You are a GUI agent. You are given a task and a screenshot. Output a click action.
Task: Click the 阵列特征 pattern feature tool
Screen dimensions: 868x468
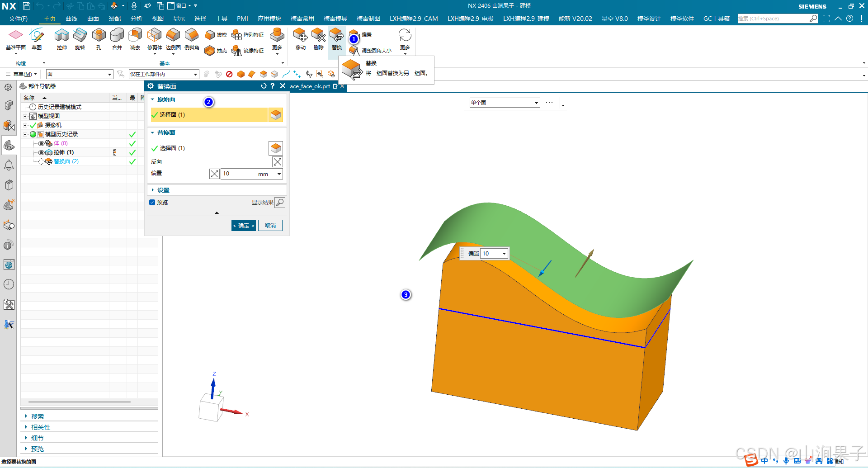point(247,35)
